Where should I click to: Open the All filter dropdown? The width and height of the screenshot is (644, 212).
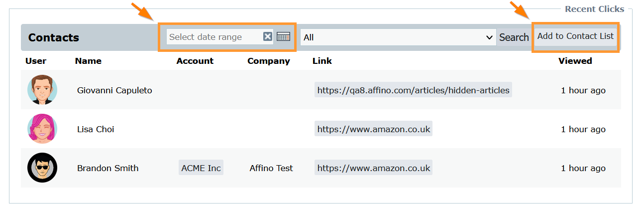coord(398,37)
